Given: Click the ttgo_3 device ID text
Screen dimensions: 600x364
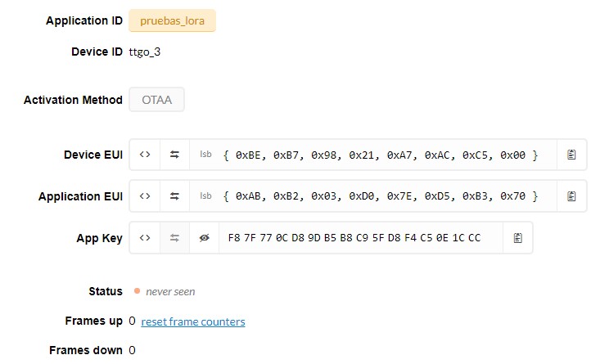Looking at the screenshot, I should point(145,52).
